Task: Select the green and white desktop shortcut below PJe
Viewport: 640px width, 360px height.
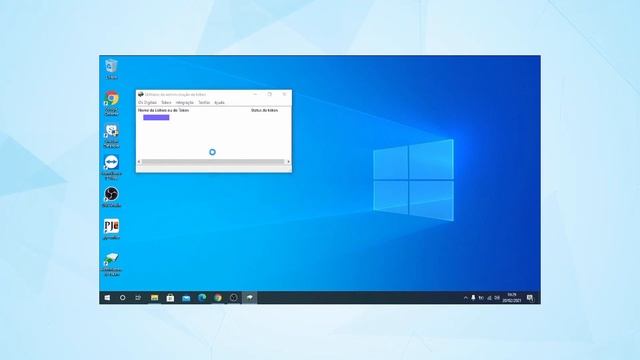Action: 111,264
